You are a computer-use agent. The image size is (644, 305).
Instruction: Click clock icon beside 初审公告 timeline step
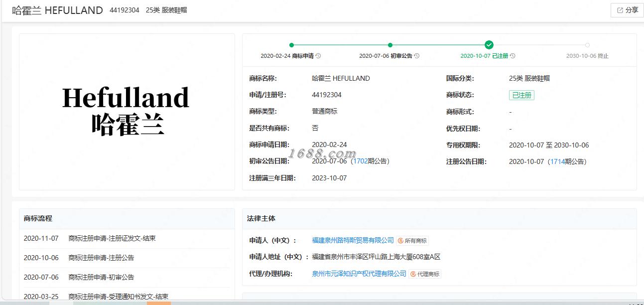point(417,56)
